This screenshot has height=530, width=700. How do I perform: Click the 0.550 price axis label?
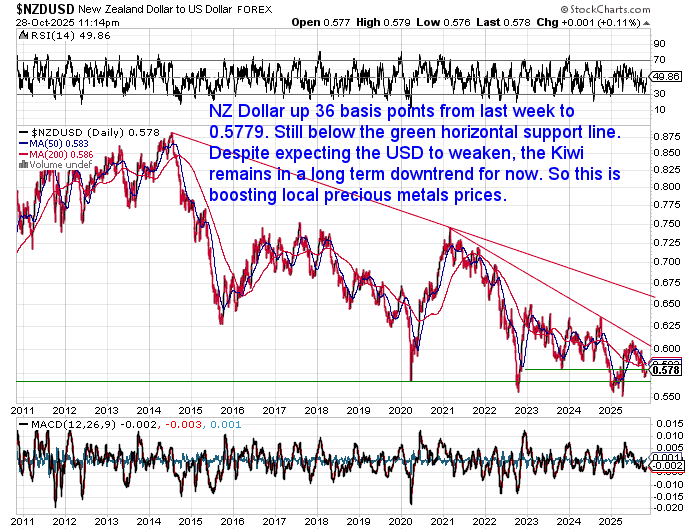pyautogui.click(x=667, y=396)
